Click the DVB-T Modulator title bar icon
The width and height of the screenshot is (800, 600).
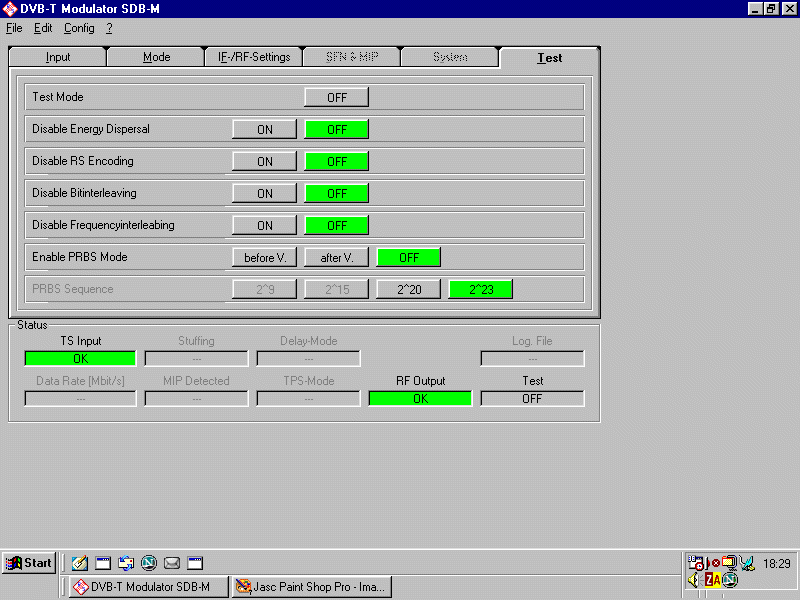coord(10,9)
